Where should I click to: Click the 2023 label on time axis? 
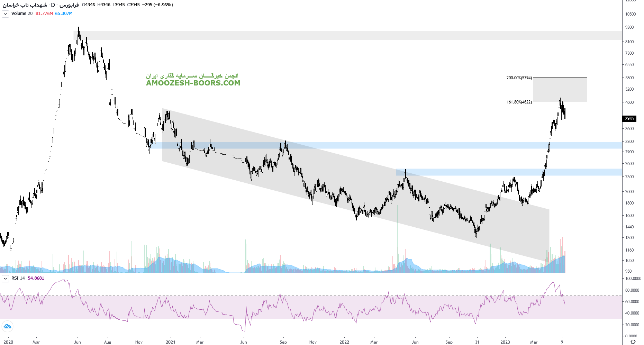click(x=505, y=342)
